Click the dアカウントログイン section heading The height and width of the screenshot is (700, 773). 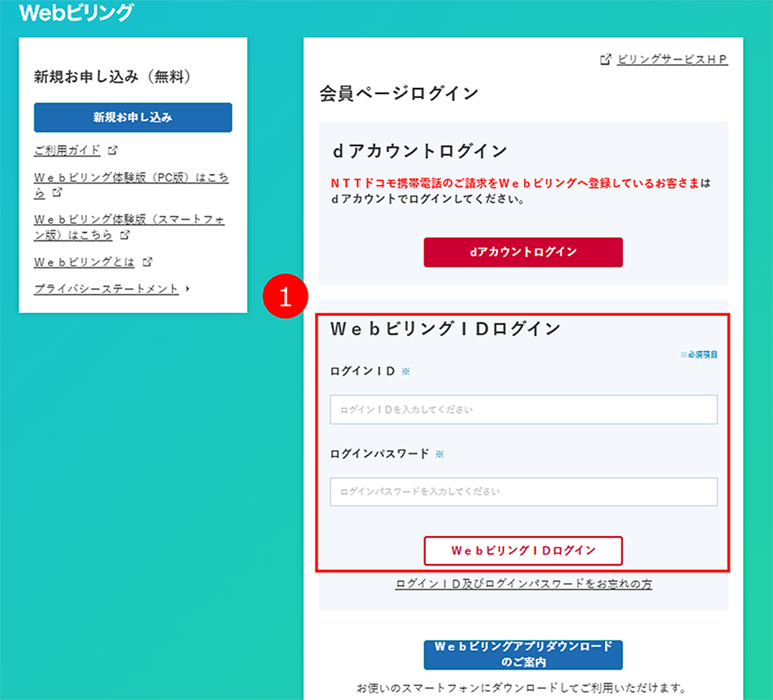[x=420, y=151]
